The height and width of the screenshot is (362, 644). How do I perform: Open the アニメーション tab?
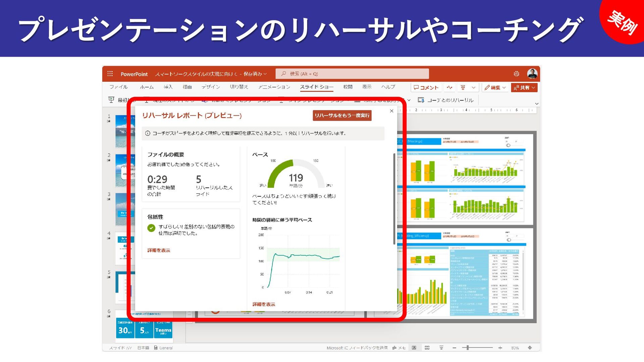pyautogui.click(x=274, y=87)
